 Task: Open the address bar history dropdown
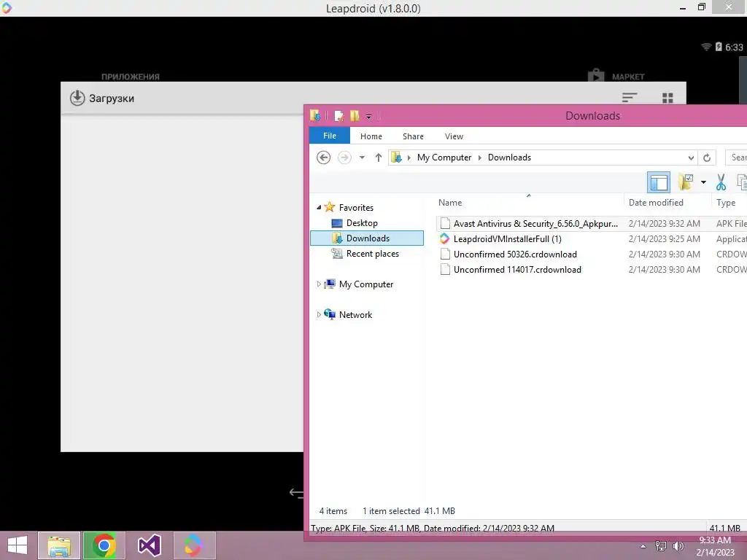[x=691, y=157]
